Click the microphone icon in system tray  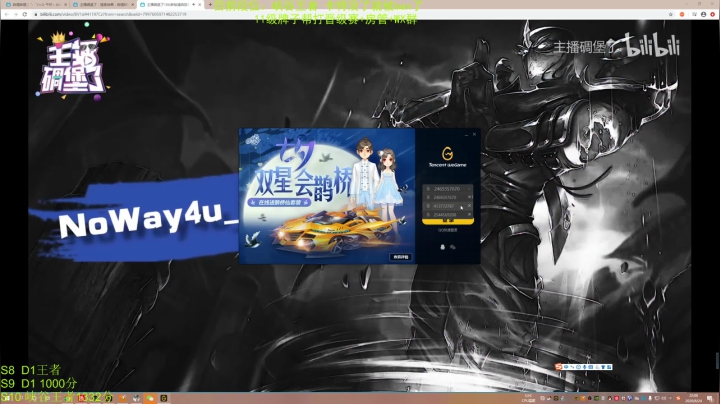click(650, 398)
